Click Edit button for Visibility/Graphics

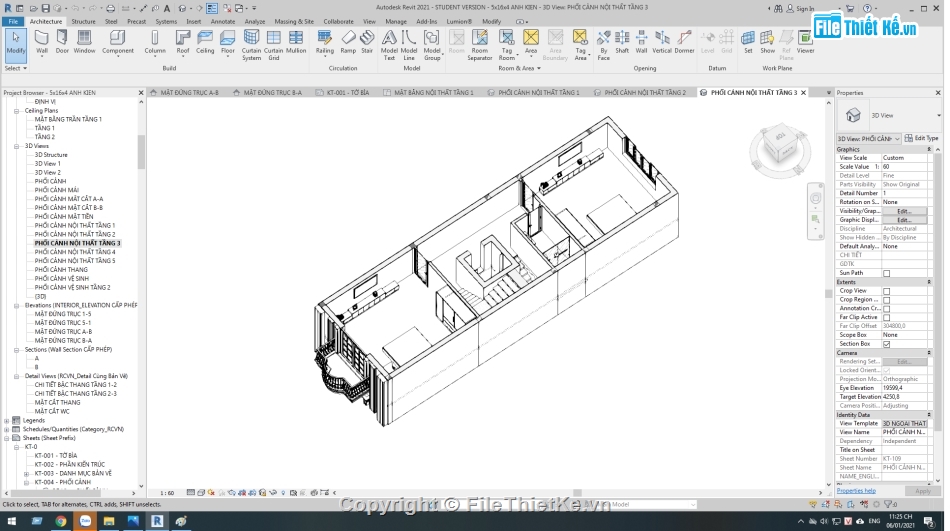click(x=904, y=211)
